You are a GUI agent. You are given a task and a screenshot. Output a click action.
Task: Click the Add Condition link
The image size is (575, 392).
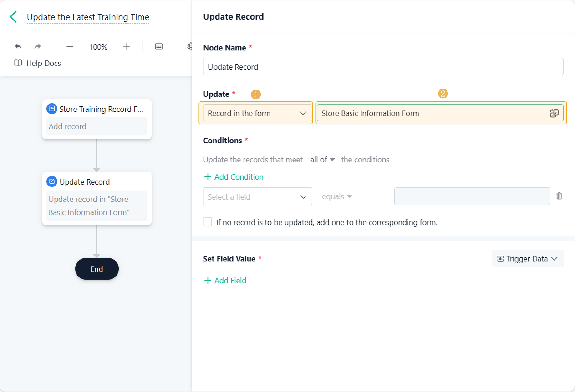pyautogui.click(x=234, y=177)
